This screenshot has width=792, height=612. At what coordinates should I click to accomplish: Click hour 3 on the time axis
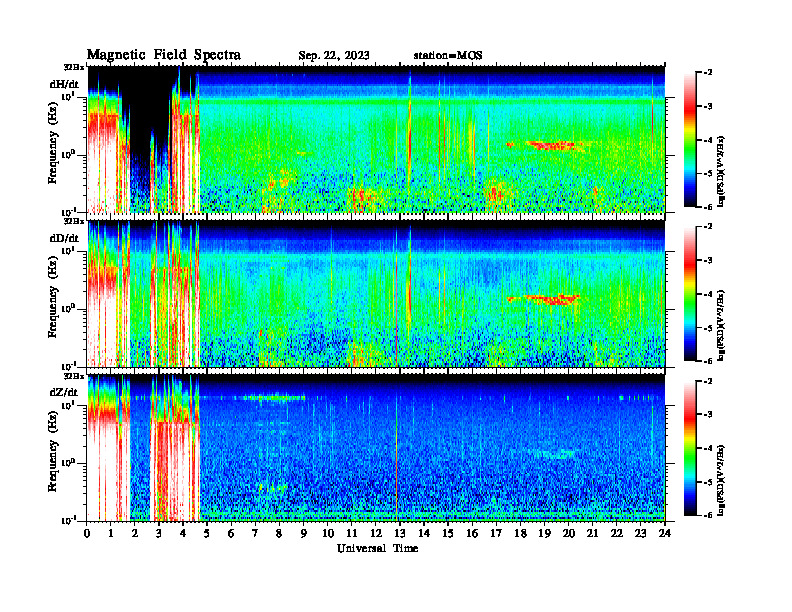pos(159,533)
